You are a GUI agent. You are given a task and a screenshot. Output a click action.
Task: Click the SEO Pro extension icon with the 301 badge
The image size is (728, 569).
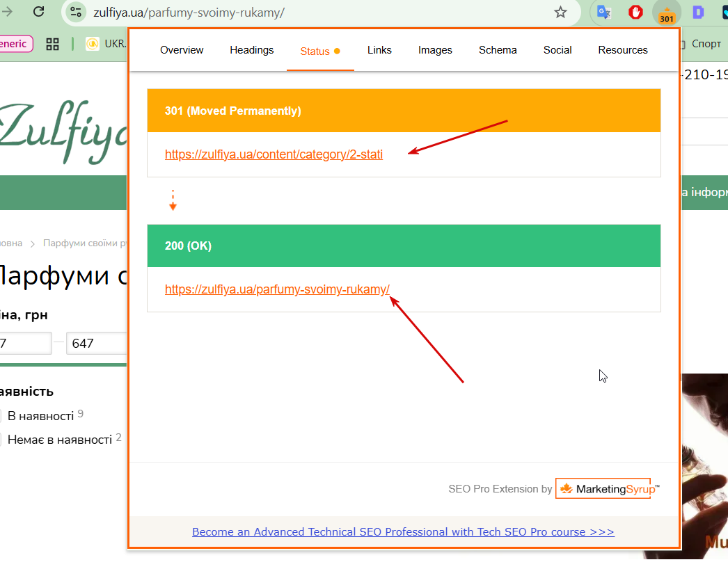pos(666,13)
